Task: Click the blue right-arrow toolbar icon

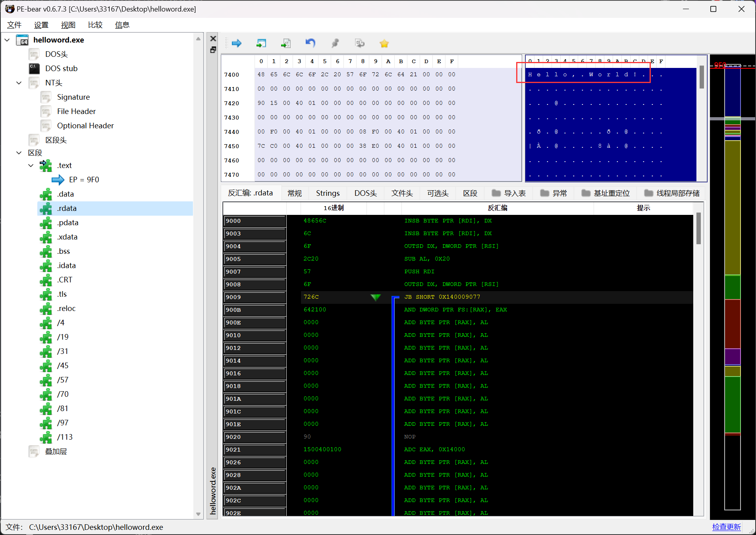Action: 237,43
